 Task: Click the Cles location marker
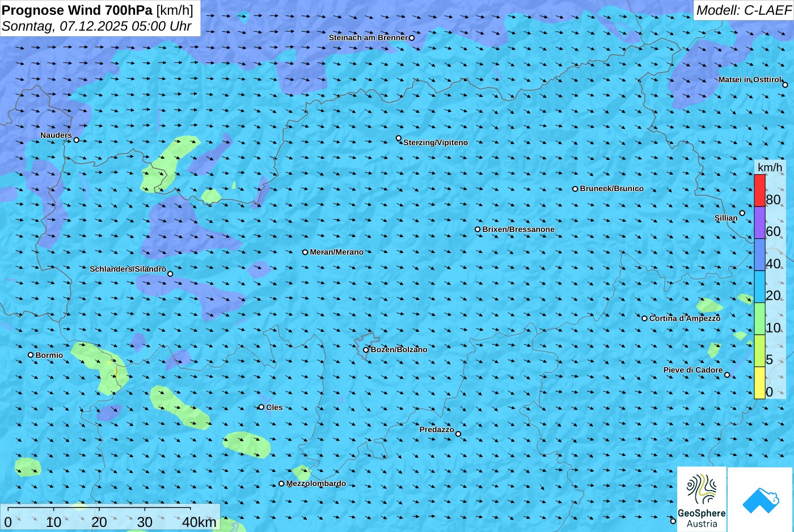coord(261,407)
